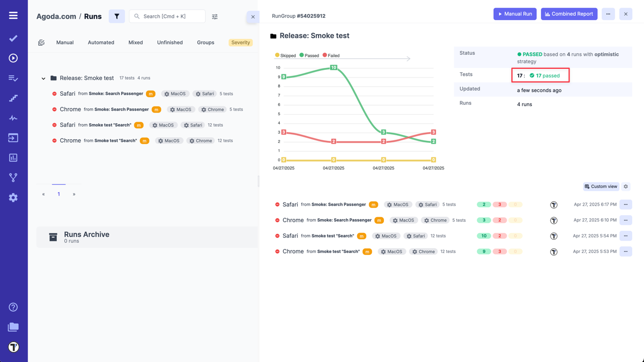Screen dimensions: 644x362
Task: Open the Settings gear in sidebar
Action: coord(14,198)
